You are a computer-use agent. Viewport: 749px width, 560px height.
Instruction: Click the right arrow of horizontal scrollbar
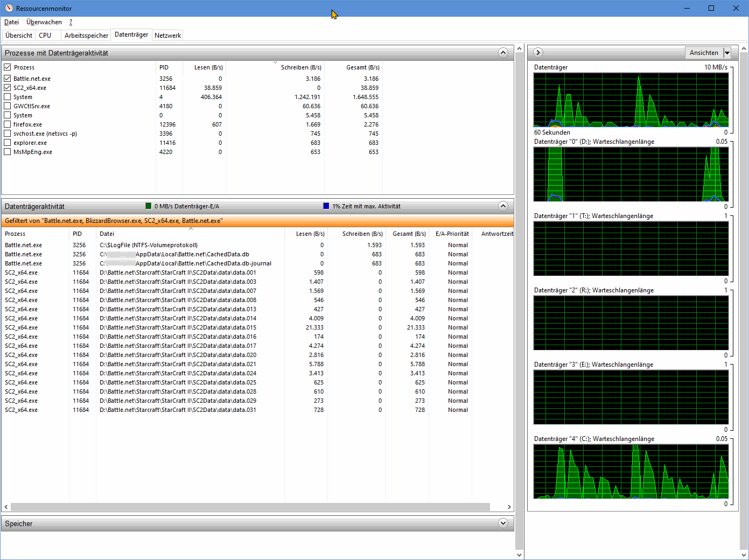click(x=509, y=507)
